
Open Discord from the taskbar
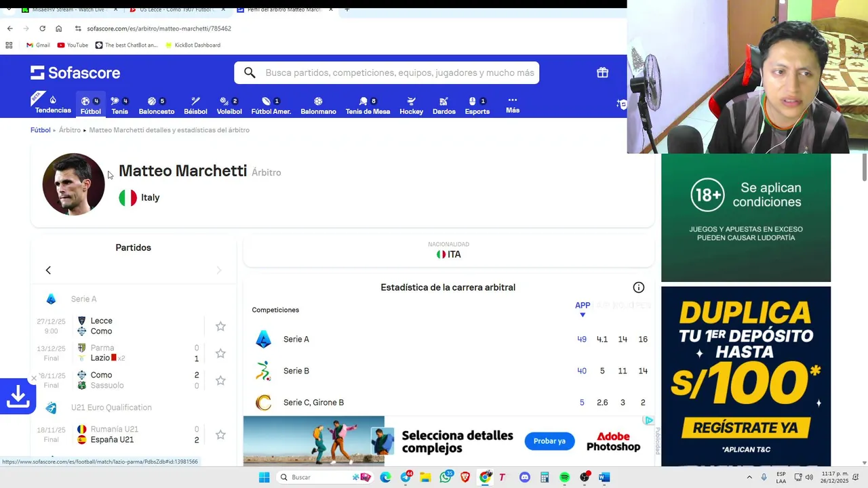tap(524, 477)
